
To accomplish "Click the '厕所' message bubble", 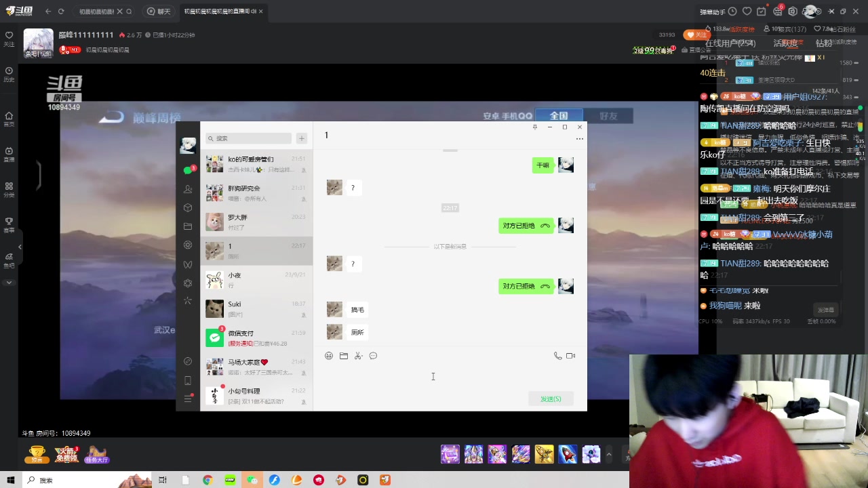I will coord(357,332).
